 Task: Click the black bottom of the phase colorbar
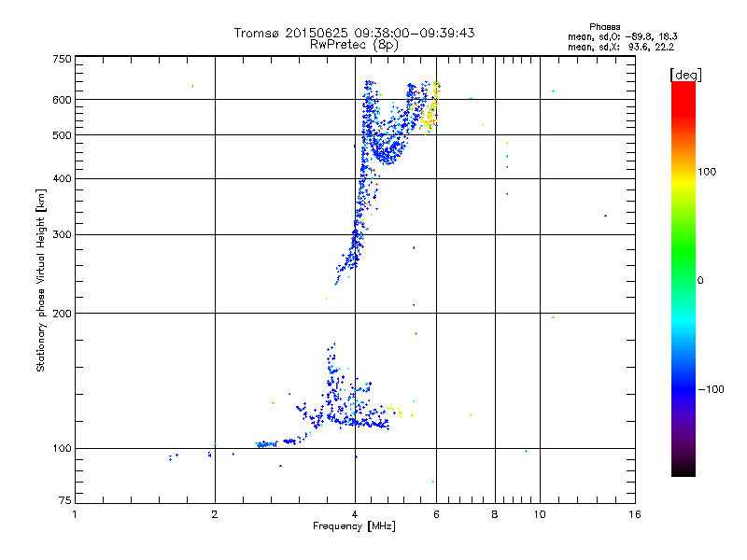point(684,469)
